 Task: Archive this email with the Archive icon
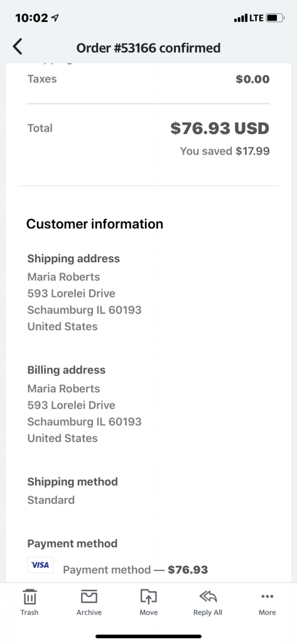pos(89,597)
